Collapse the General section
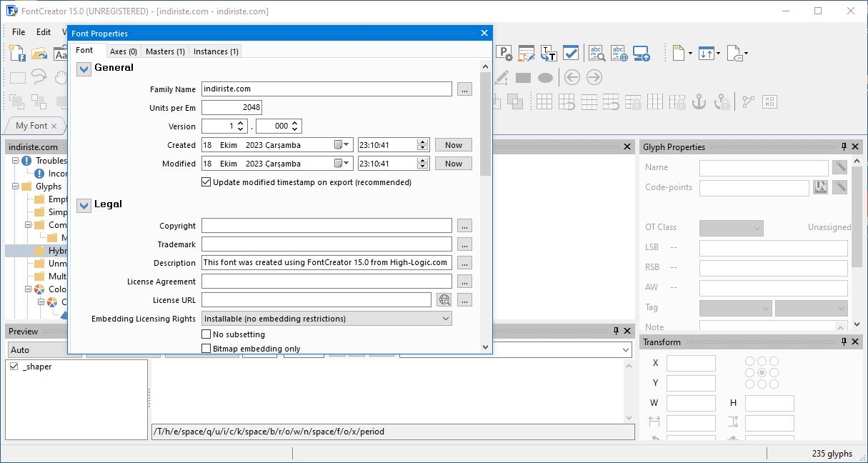 coord(84,69)
